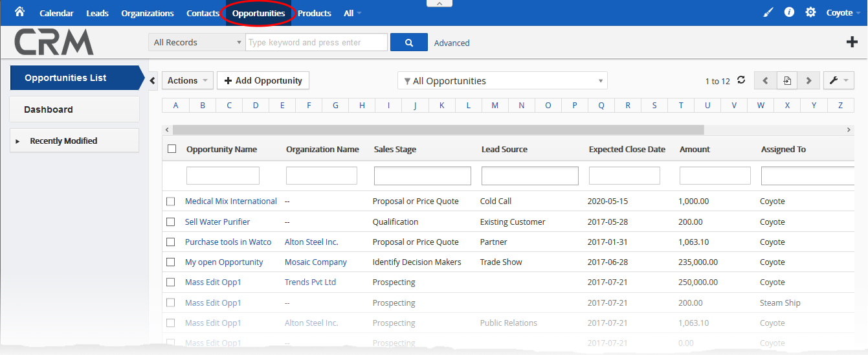Open the Trends Pvt Ltd organization link
The height and width of the screenshot is (355, 868).
click(311, 282)
